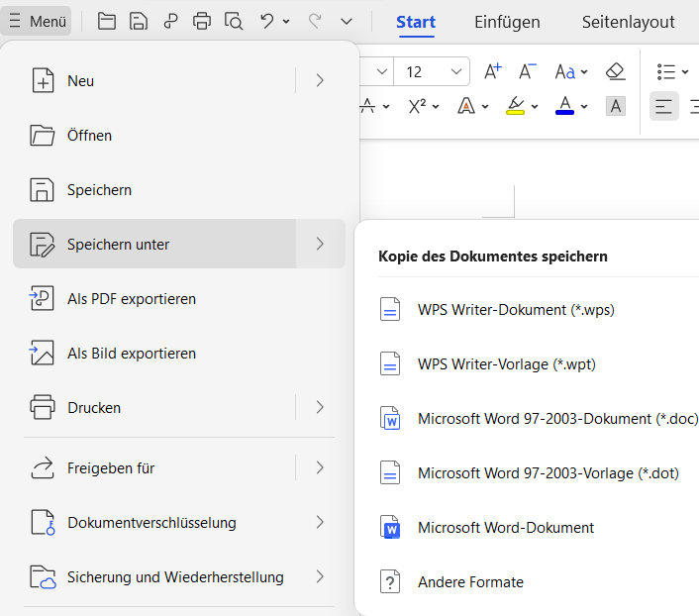Select Als PDF exportieren menu entry
The height and width of the screenshot is (616, 699).
[131, 299]
